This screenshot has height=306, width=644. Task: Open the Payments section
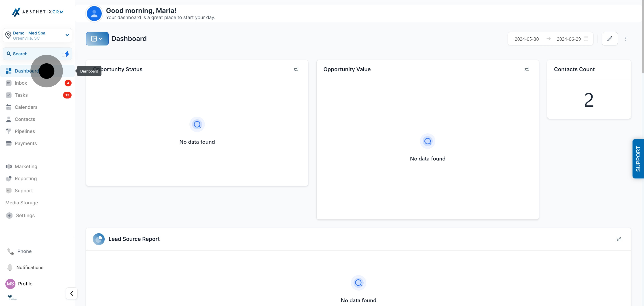pyautogui.click(x=25, y=143)
